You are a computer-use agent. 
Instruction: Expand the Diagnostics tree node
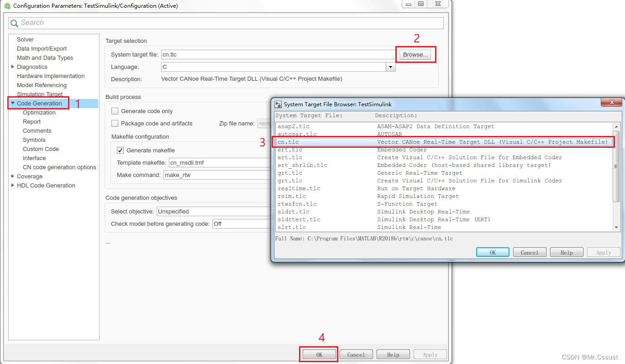tap(12, 67)
